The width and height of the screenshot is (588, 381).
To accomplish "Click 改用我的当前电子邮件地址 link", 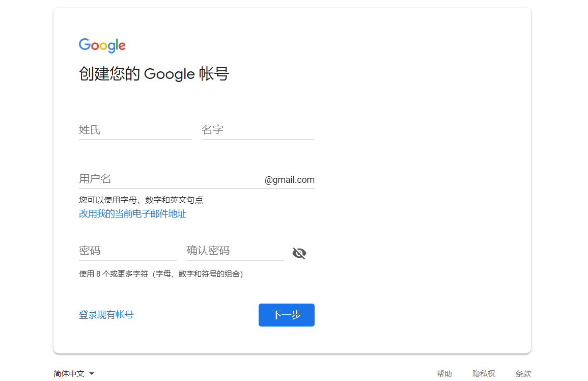I will (x=132, y=214).
